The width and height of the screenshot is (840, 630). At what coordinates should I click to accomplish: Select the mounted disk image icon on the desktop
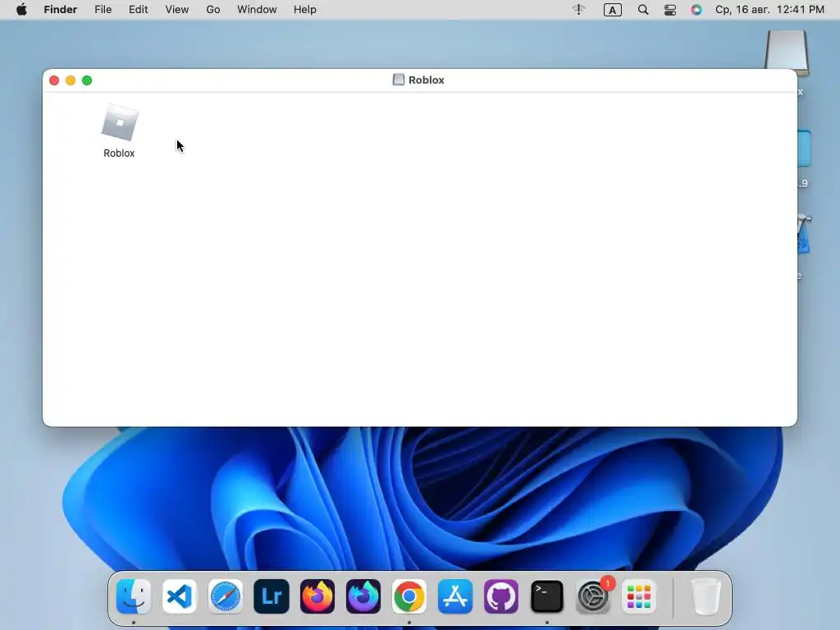[787, 52]
